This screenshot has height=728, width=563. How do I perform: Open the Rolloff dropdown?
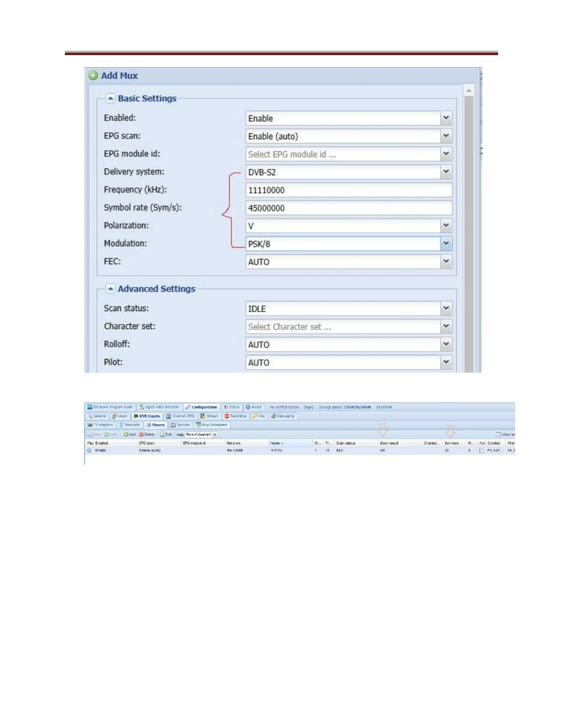[446, 344]
